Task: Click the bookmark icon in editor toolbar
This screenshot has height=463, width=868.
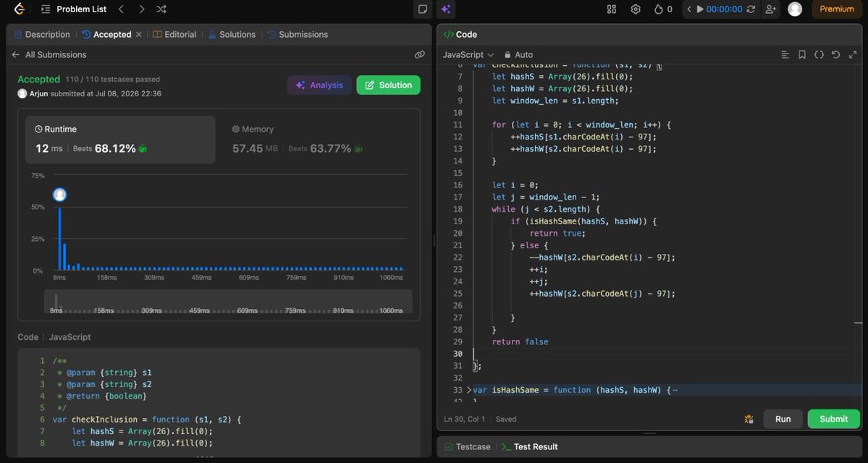Action: (801, 55)
